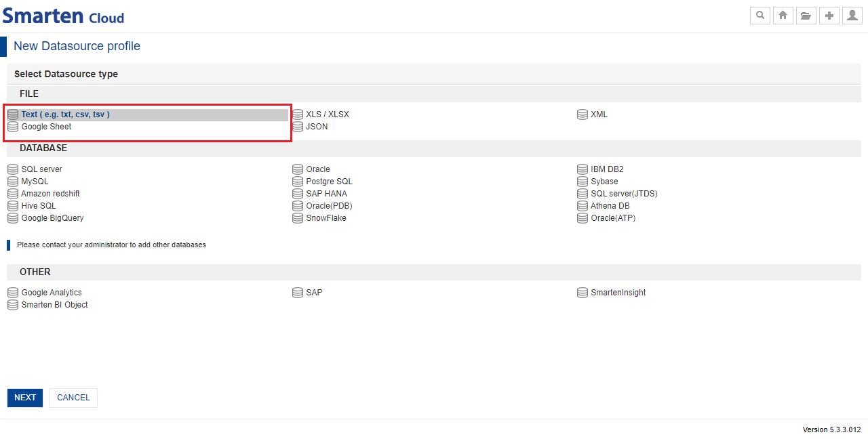This screenshot has width=868, height=441.
Task: Select the MySQL label
Action: (x=35, y=182)
